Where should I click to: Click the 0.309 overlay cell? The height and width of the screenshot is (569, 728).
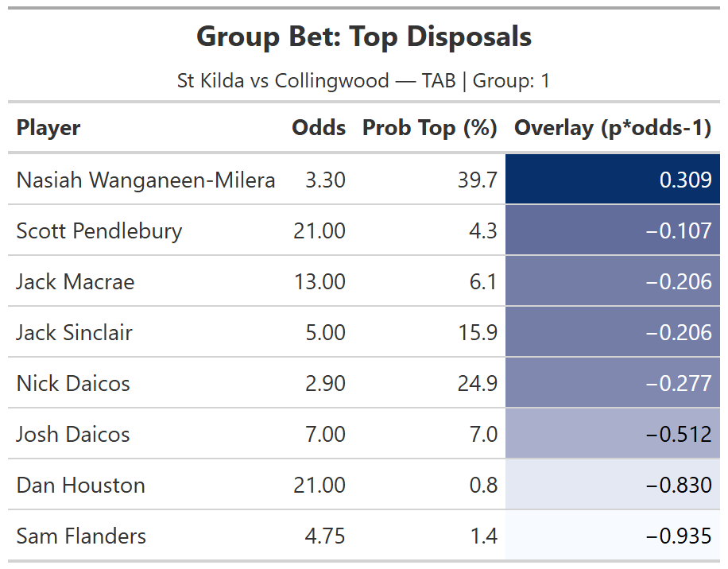[x=685, y=180]
